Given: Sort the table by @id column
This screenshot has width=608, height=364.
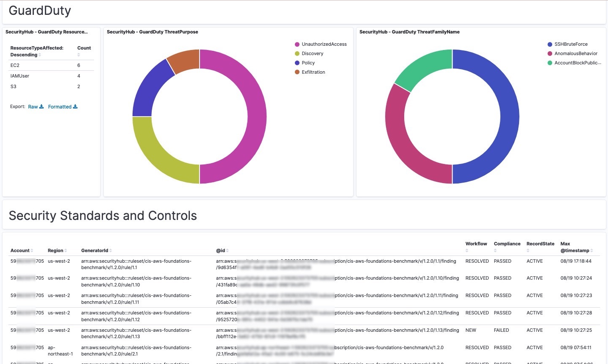Looking at the screenshot, I should click(228, 251).
